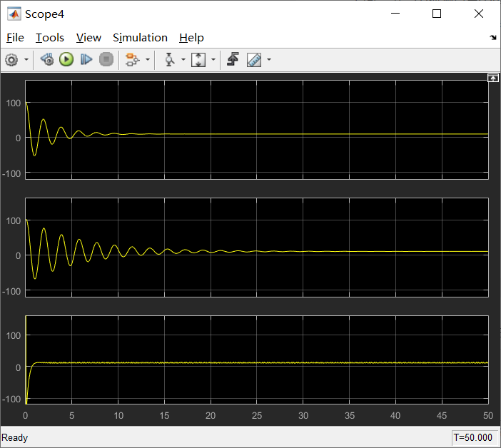The width and height of the screenshot is (501, 448).
Task: Click the Step Forward button
Action: [86, 60]
